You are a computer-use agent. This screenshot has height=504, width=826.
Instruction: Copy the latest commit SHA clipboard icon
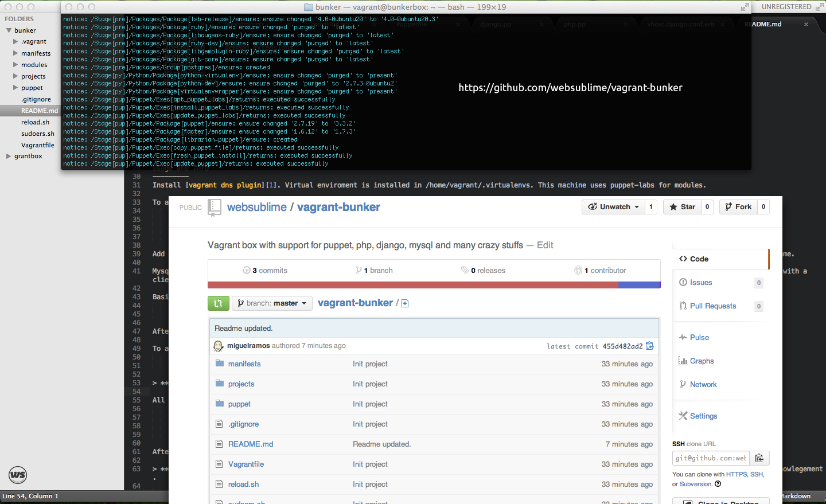[x=650, y=346]
